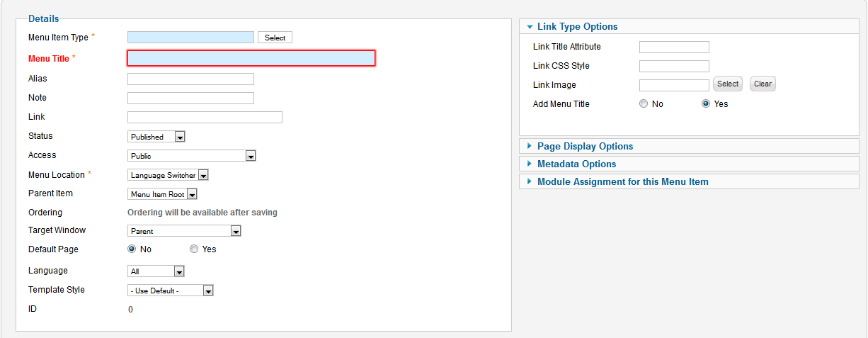Open the Template Style dropdown
Image resolution: width=868 pixels, height=338 pixels.
tap(171, 291)
